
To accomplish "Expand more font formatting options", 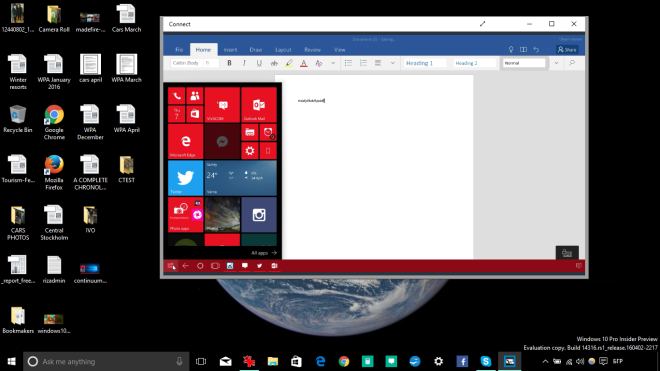I will (333, 63).
